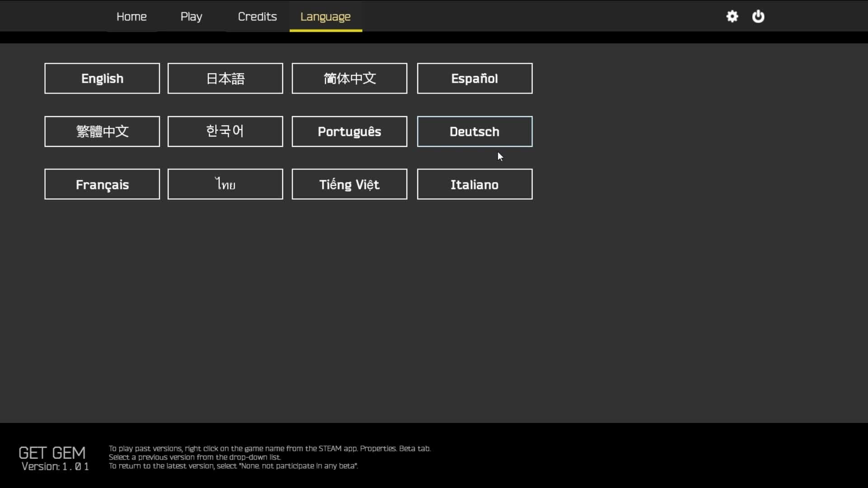Choose Traditional Chinese 繁體中文 button
This screenshot has width=868, height=488.
pyautogui.click(x=102, y=131)
